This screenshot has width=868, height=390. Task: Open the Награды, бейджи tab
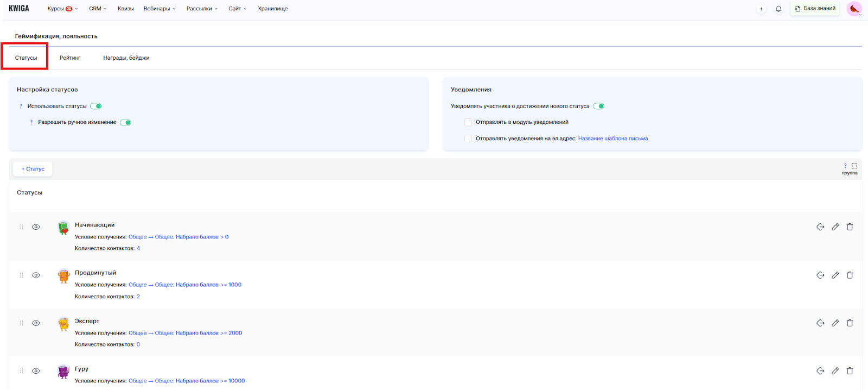[126, 58]
